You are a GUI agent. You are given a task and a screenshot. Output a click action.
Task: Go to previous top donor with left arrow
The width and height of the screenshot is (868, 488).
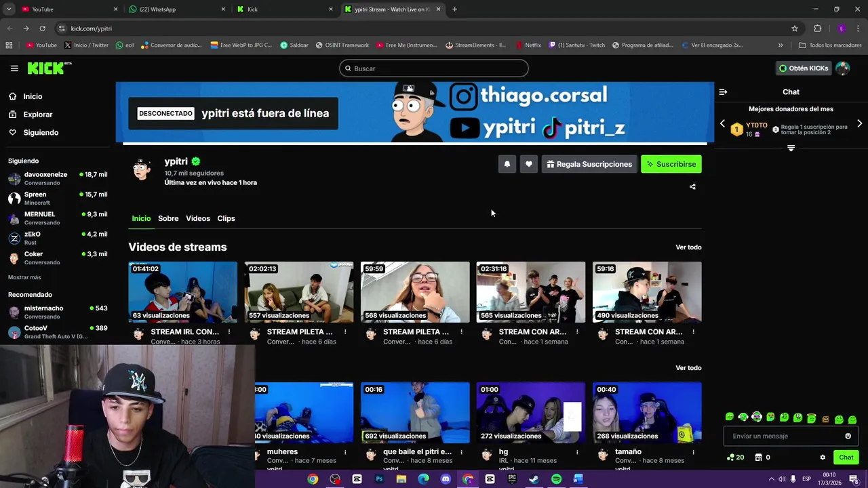(722, 124)
